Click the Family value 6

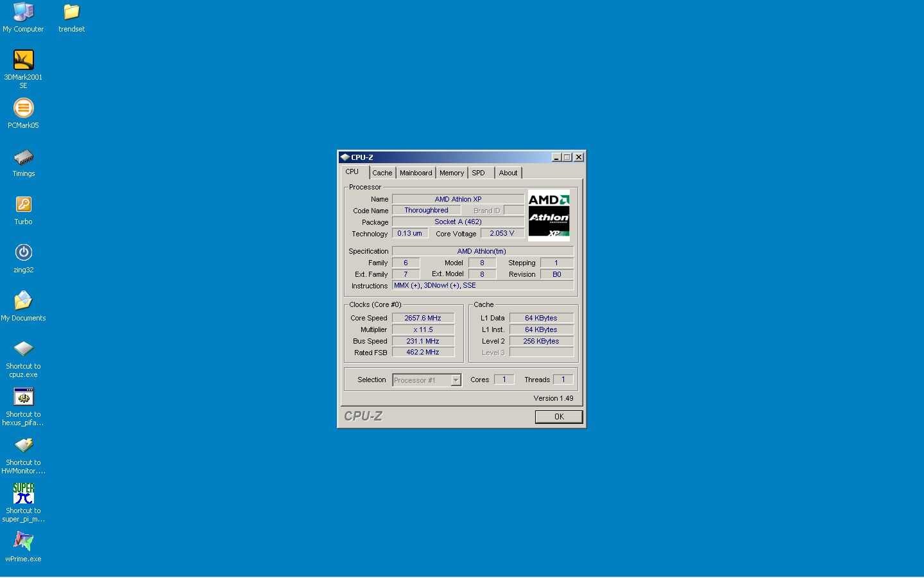tap(406, 263)
